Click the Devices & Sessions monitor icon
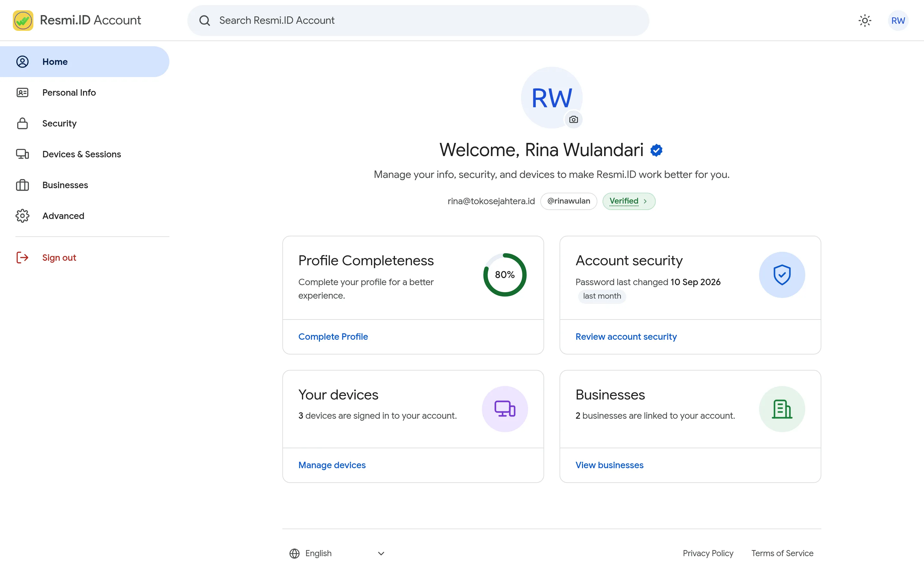The height and width of the screenshot is (578, 924). [x=22, y=154]
